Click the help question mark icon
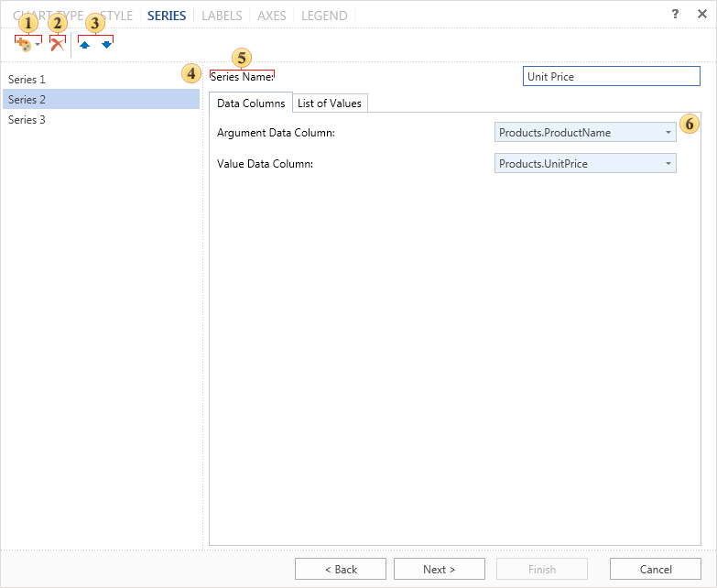717x588 pixels. 675,15
